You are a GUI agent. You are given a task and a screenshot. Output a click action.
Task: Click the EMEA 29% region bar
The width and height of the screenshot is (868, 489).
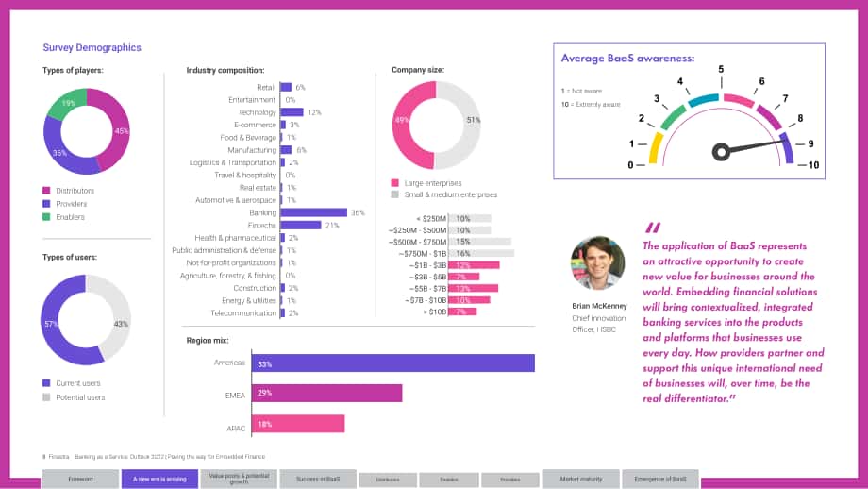(x=326, y=394)
